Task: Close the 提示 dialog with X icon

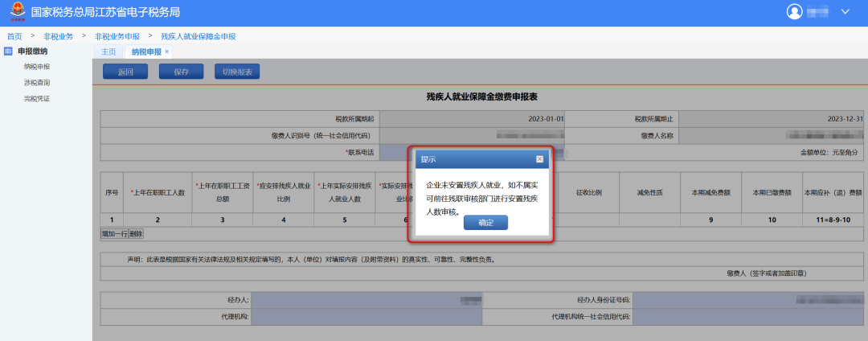Action: pos(539,159)
